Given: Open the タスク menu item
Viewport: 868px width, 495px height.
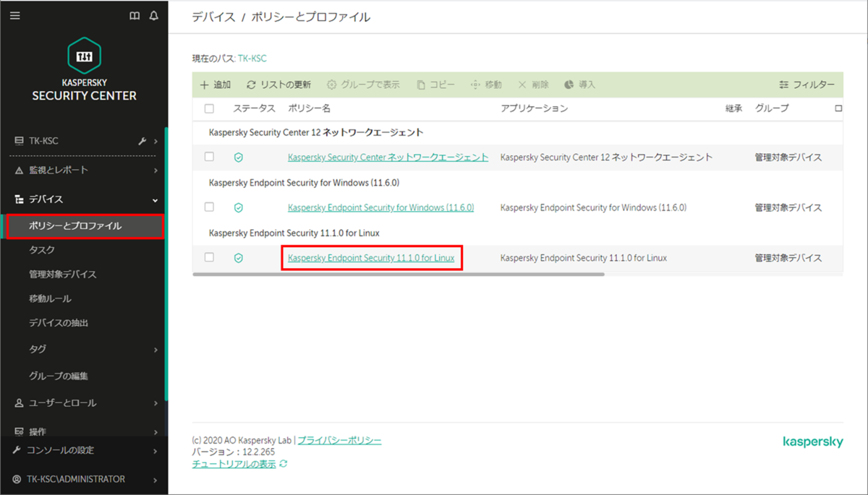Looking at the screenshot, I should pos(42,250).
